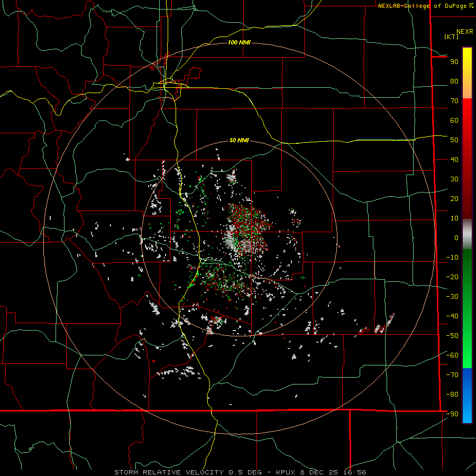Viewport: 476px width, 476px height.
Task: Click the -20 value on velocity scale
Action: (x=452, y=277)
